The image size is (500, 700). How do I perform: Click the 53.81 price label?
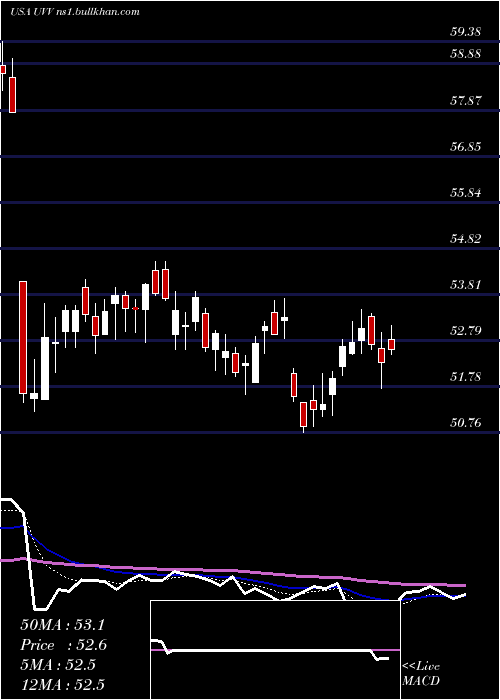tap(465, 284)
